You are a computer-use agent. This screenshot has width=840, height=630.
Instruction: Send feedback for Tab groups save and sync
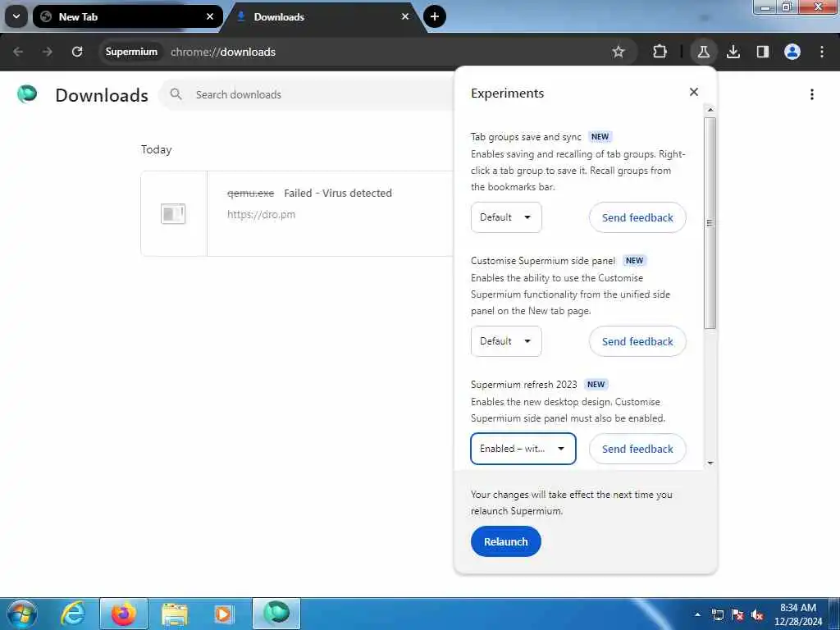637,217
